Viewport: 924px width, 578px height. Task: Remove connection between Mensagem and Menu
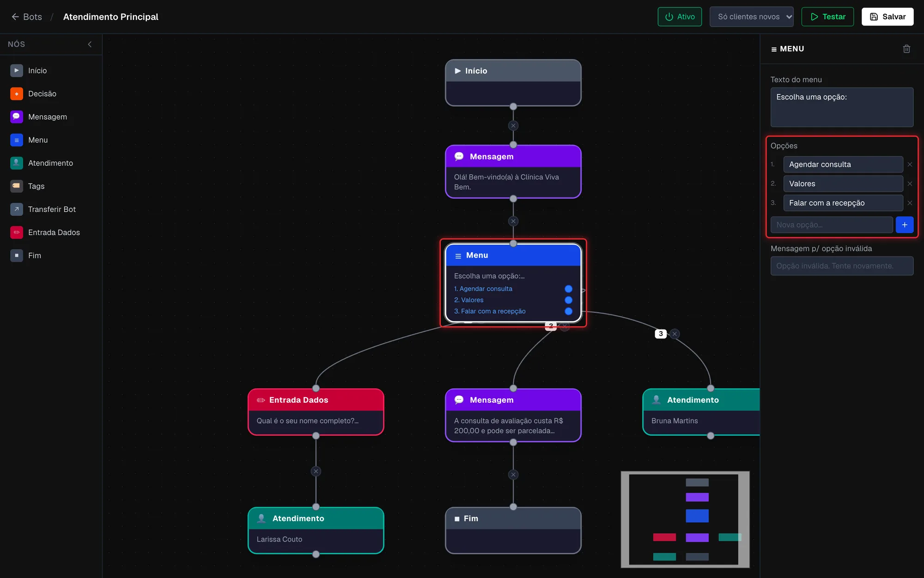(x=513, y=221)
